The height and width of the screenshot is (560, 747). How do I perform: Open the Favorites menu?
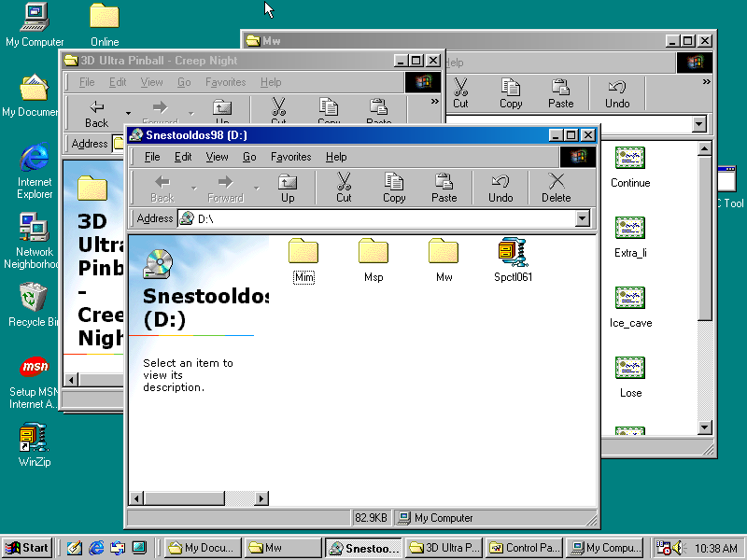pyautogui.click(x=290, y=157)
